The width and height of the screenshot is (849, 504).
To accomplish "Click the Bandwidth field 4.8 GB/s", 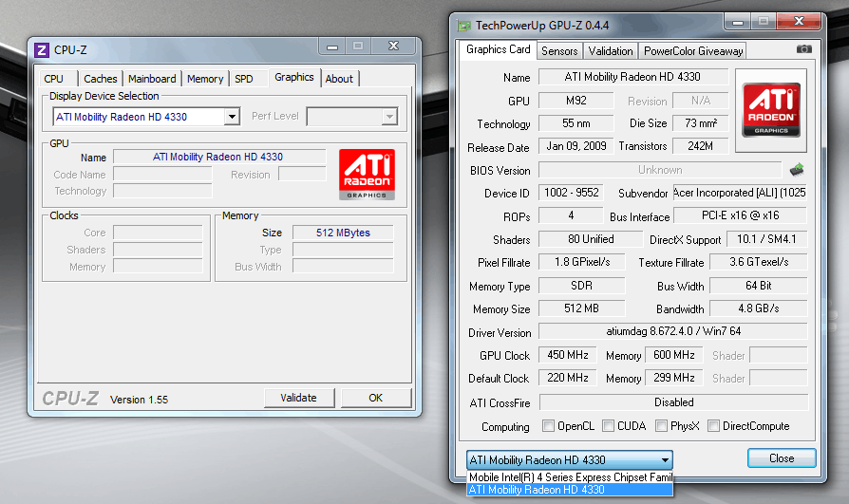I will click(759, 308).
